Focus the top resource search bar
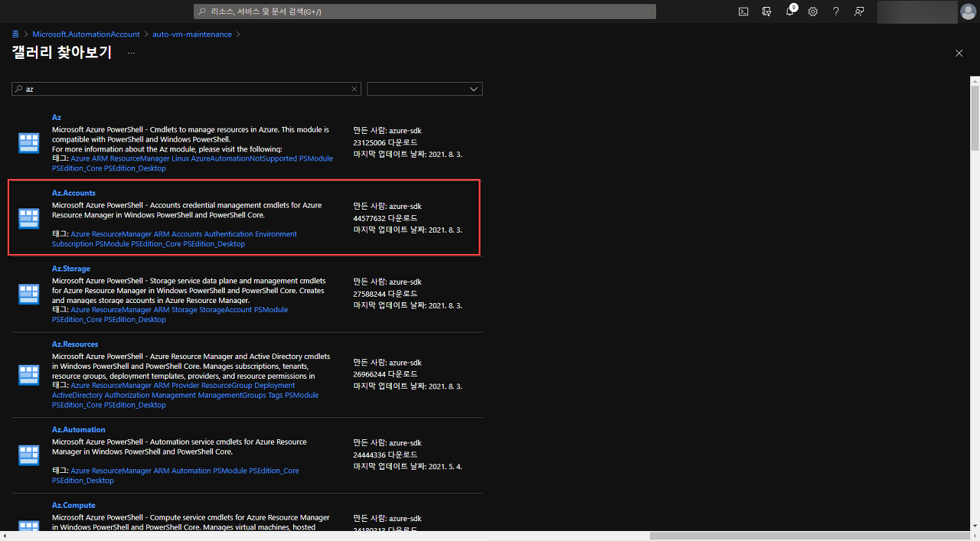The height and width of the screenshot is (541, 980). (424, 11)
